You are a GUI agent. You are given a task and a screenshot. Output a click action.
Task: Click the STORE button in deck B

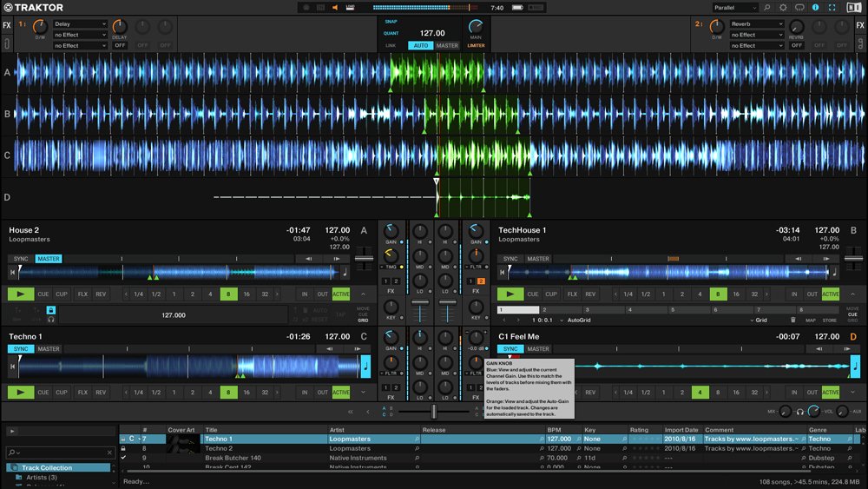tap(830, 320)
